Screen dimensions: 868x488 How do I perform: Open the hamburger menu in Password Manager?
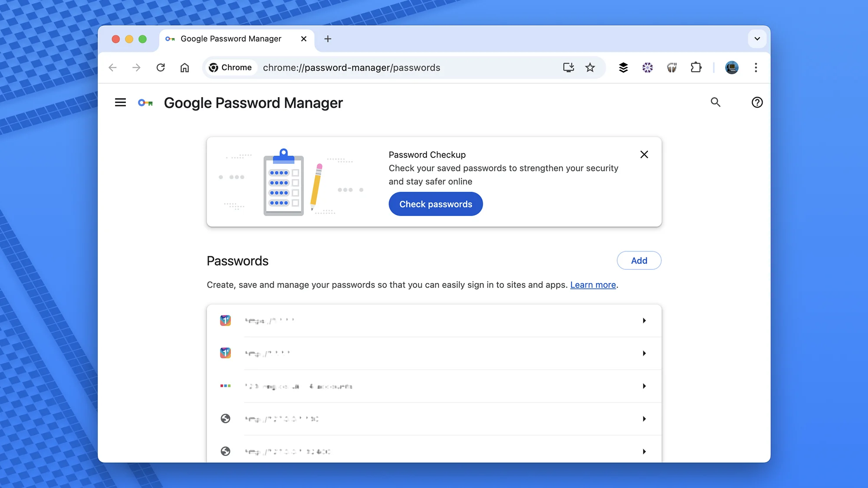[120, 102]
